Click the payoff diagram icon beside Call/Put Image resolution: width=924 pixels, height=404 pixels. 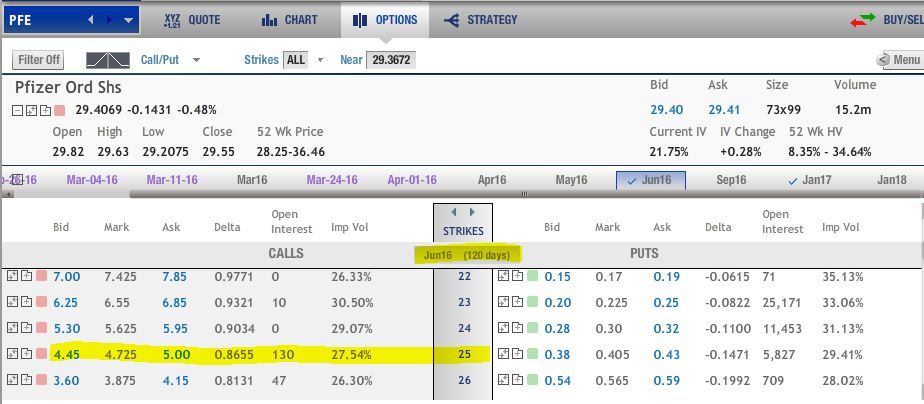click(x=110, y=60)
